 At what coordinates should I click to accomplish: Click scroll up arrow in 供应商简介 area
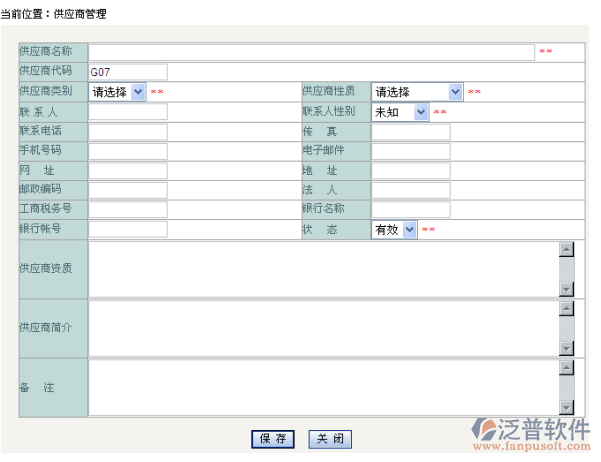pyautogui.click(x=567, y=308)
